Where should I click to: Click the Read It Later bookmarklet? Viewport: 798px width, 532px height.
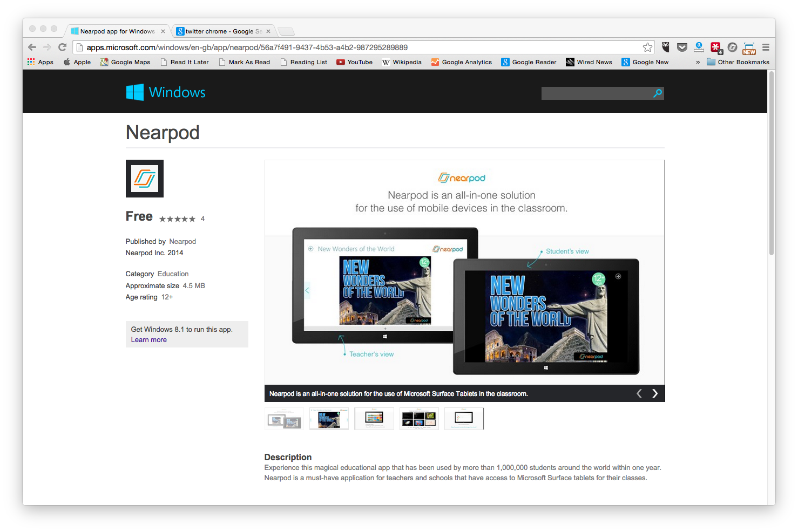tap(185, 62)
